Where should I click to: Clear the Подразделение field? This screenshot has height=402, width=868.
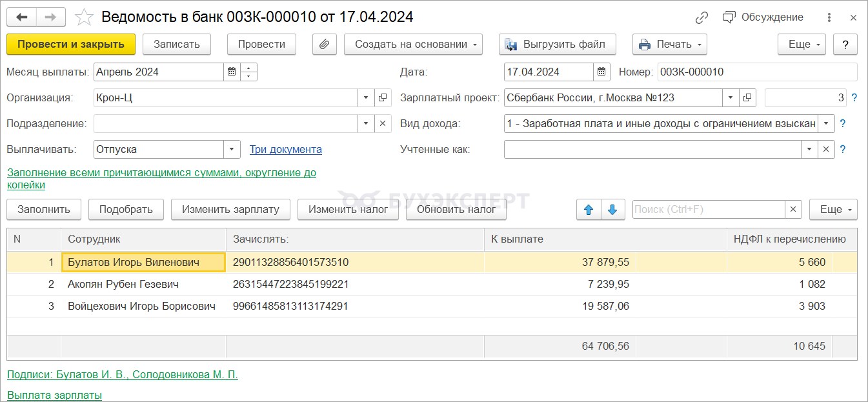[383, 124]
